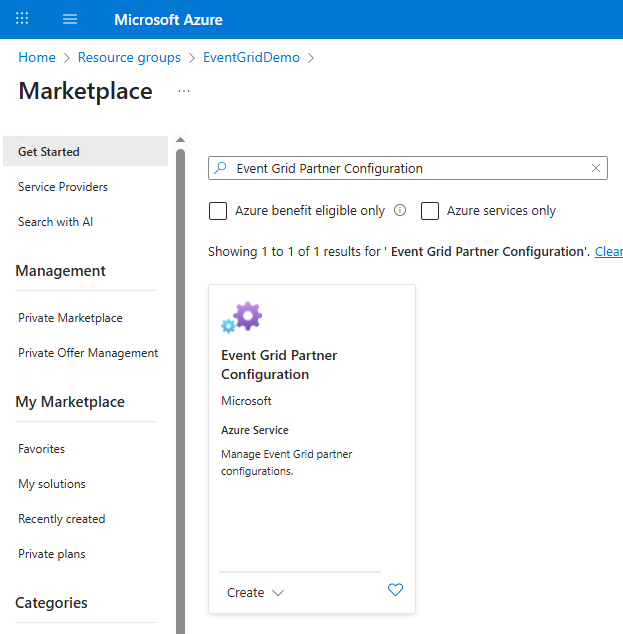Click the Event Grid gear icon
The image size is (623, 634).
[242, 317]
